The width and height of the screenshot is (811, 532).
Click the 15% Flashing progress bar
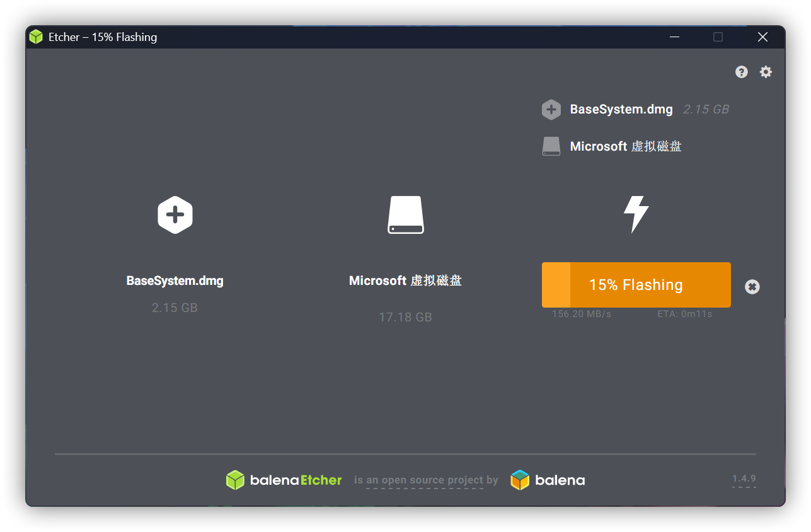tap(636, 285)
